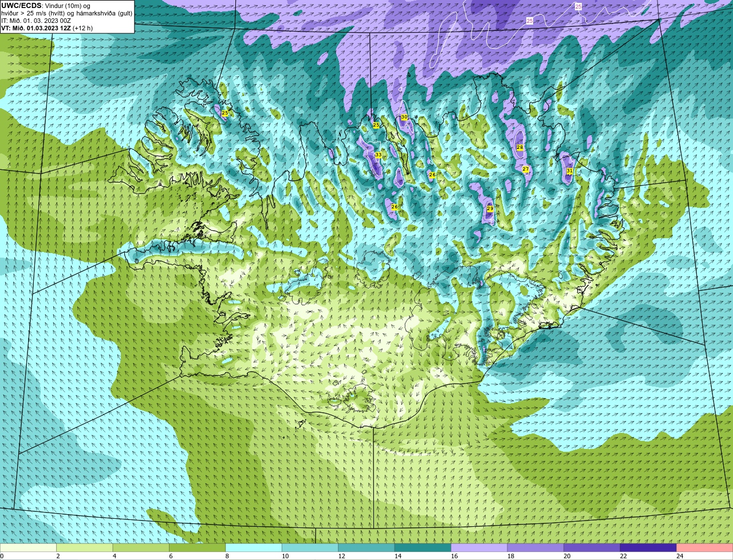
Task: Click the pink above-24 m/s legend swatch
Action: (704, 547)
